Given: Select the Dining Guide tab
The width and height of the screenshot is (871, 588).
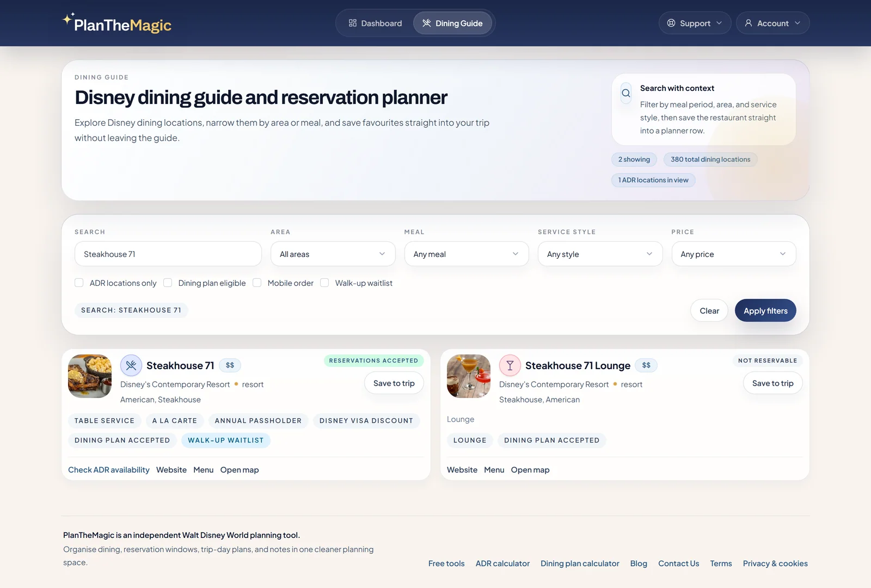Looking at the screenshot, I should click(x=452, y=23).
